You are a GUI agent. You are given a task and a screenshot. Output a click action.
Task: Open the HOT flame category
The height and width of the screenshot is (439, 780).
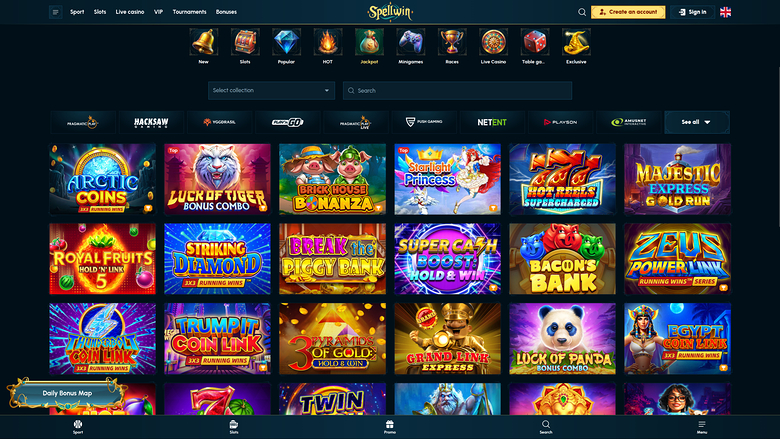click(328, 42)
